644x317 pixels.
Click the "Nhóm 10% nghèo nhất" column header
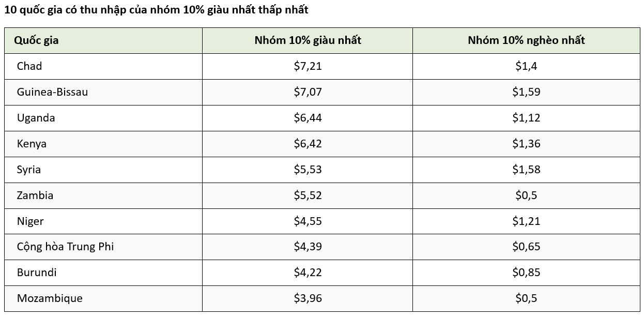pos(526,40)
